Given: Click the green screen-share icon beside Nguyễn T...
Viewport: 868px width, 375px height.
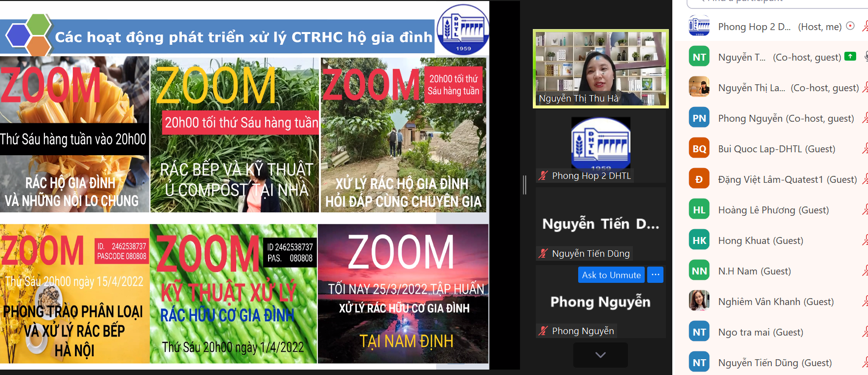Looking at the screenshot, I should [850, 56].
